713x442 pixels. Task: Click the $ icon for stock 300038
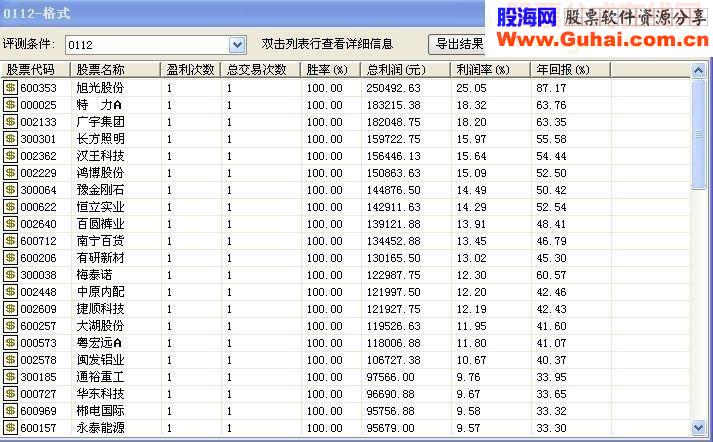[10, 275]
